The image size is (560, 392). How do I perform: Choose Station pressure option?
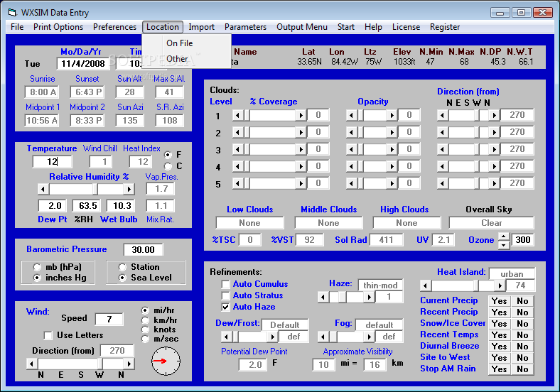tap(122, 267)
